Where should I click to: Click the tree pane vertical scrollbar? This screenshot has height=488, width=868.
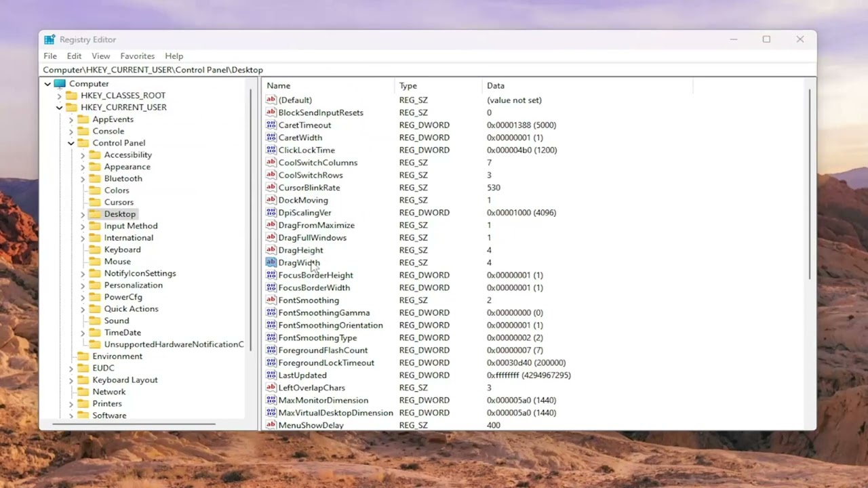251,220
